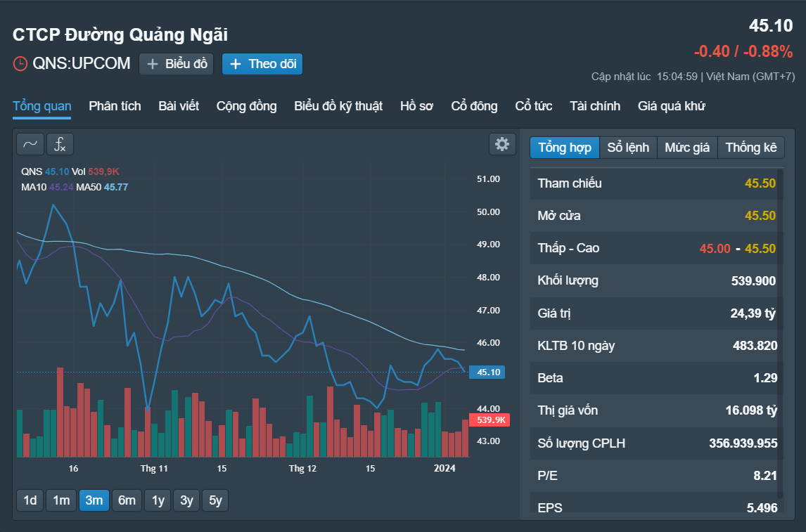Click the 2024 date label on chart axis
This screenshot has height=532, width=806.
(444, 468)
